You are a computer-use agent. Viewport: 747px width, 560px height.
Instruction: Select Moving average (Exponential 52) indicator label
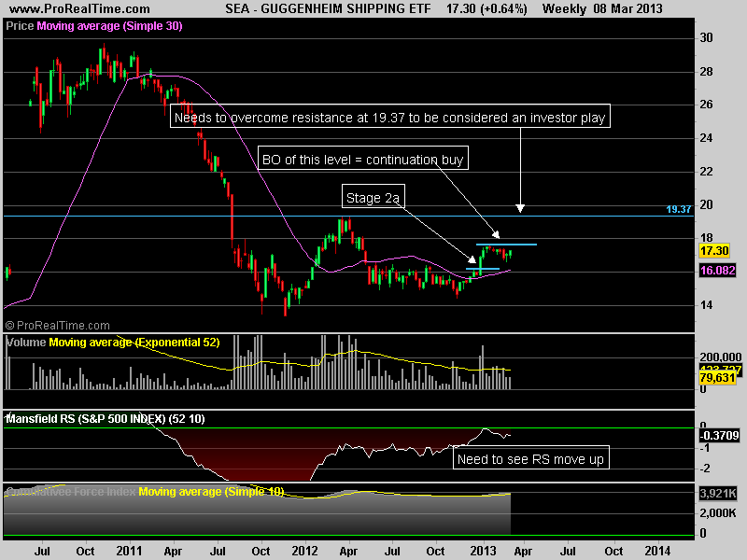[x=134, y=343]
